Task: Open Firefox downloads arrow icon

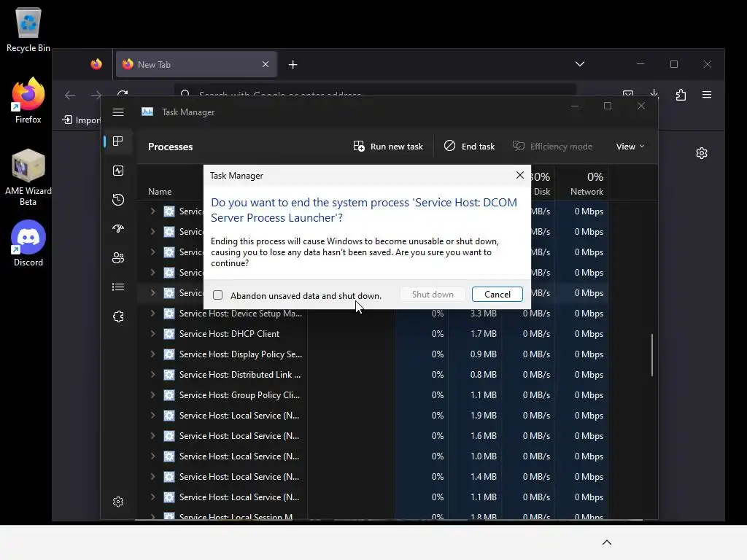Action: tap(654, 93)
